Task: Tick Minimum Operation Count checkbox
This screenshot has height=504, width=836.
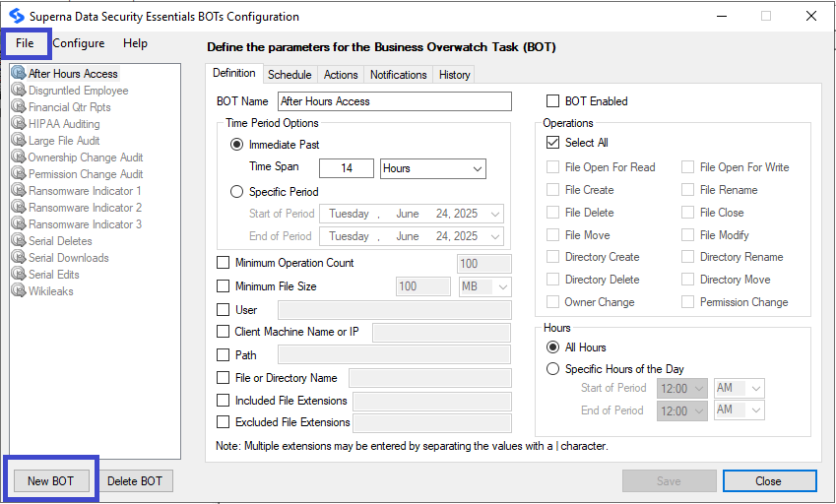Action: (x=223, y=263)
